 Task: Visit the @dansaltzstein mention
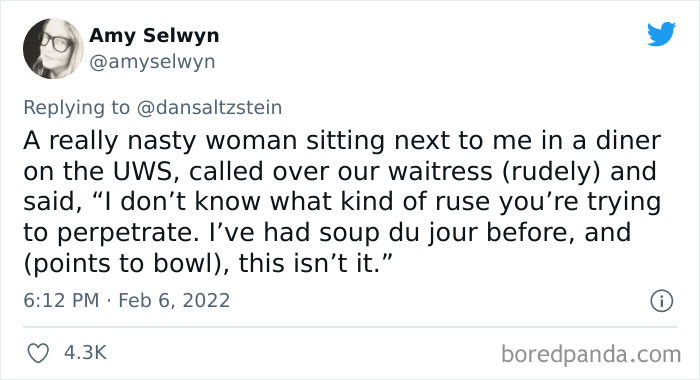(209, 108)
